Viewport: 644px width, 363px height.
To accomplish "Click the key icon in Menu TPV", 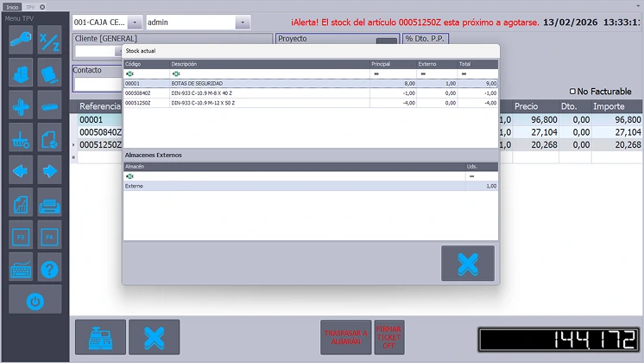I will click(21, 40).
